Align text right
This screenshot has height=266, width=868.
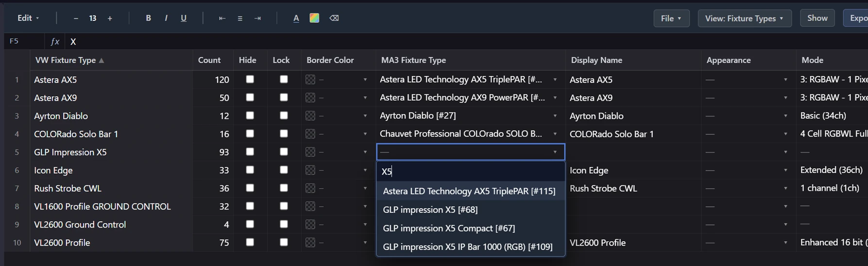click(257, 18)
